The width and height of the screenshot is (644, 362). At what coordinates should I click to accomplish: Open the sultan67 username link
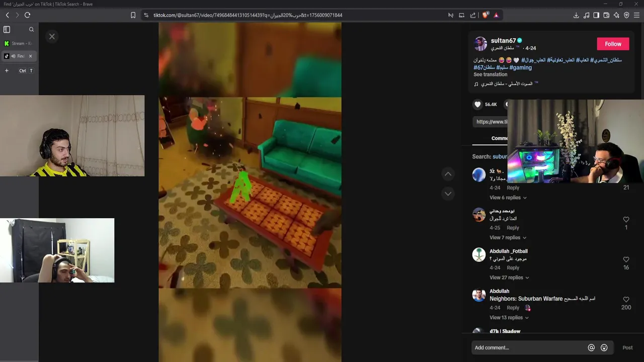pyautogui.click(x=503, y=41)
